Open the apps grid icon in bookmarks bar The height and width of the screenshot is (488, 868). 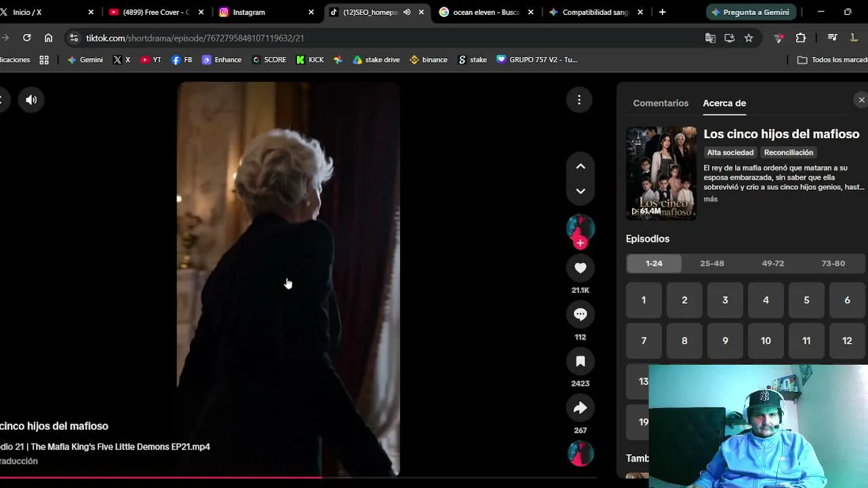coord(44,60)
